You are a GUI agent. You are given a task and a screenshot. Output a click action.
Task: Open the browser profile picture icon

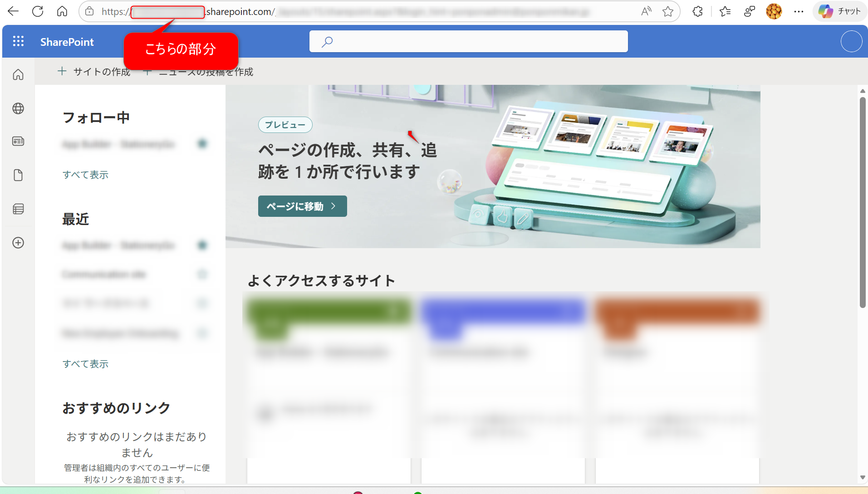[x=774, y=11]
